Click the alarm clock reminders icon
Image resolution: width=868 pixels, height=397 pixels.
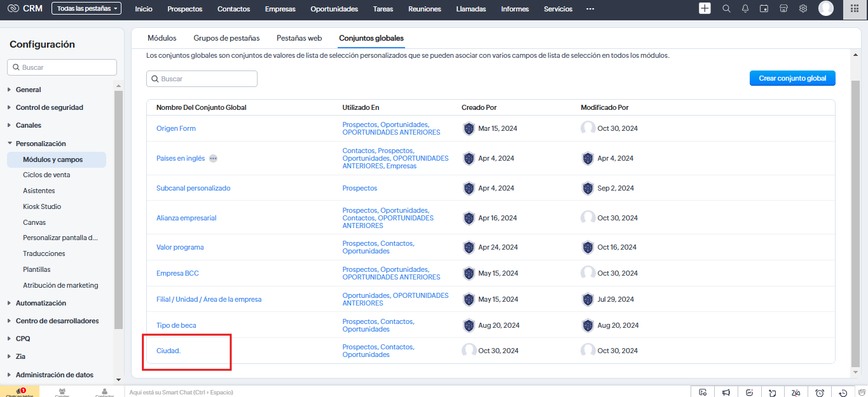point(820,392)
